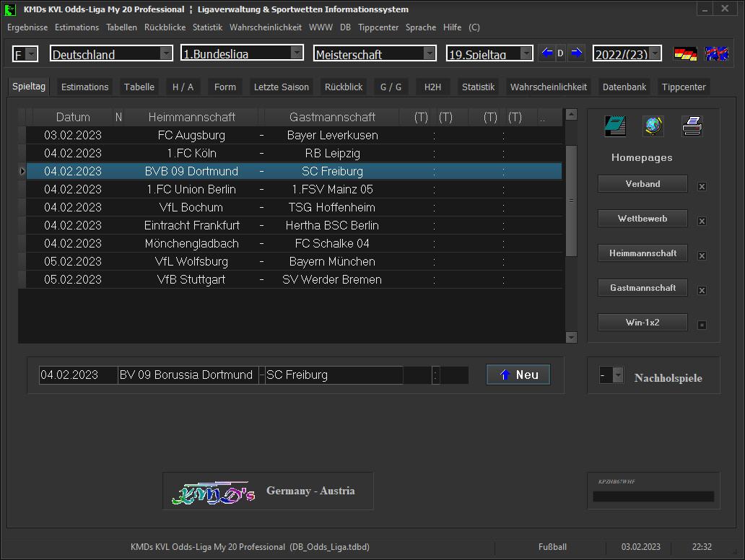Click the Verband homepage button

point(642,184)
